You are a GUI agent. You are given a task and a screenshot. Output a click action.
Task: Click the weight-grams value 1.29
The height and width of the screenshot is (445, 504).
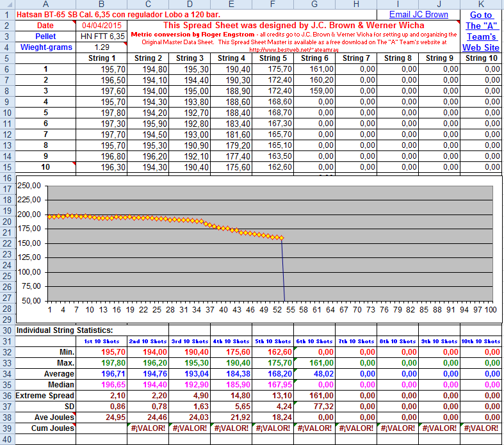[x=102, y=47]
